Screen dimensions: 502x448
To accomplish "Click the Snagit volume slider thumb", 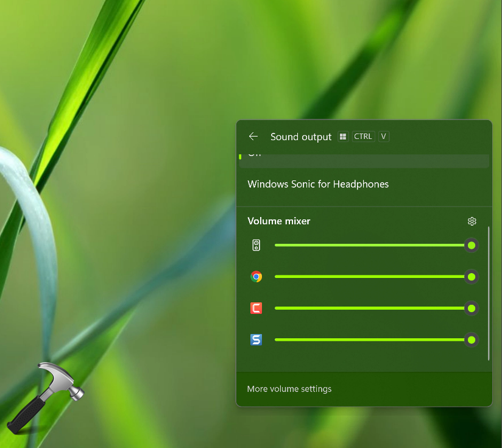I will [471, 340].
